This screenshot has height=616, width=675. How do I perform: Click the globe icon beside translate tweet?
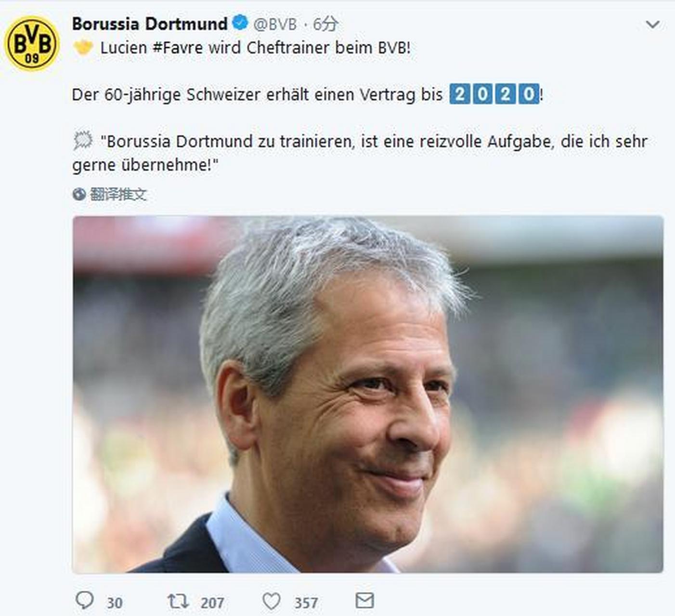coord(79,194)
